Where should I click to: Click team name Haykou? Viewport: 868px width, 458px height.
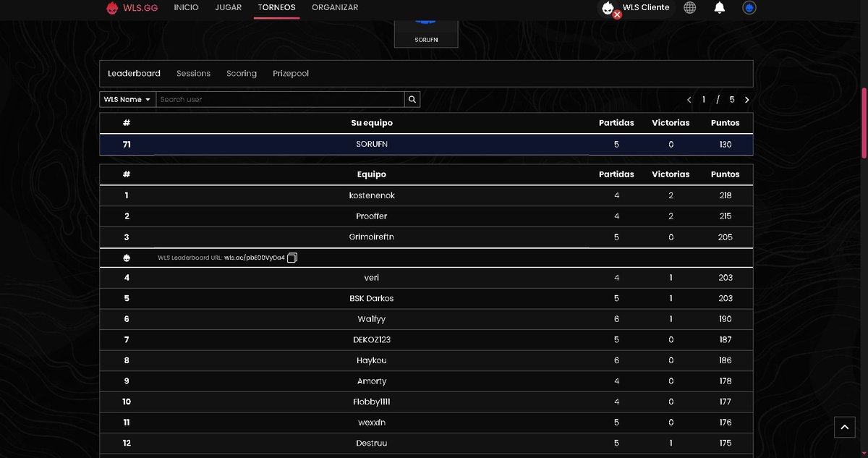coord(372,360)
